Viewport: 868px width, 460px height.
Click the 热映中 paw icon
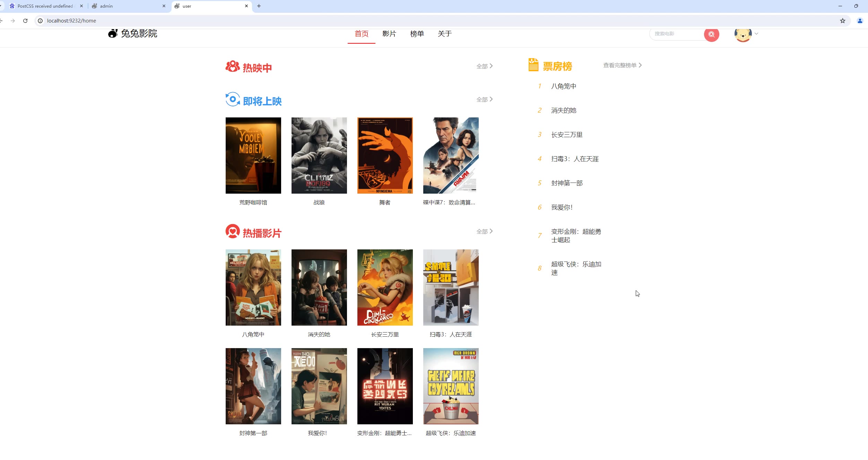233,66
